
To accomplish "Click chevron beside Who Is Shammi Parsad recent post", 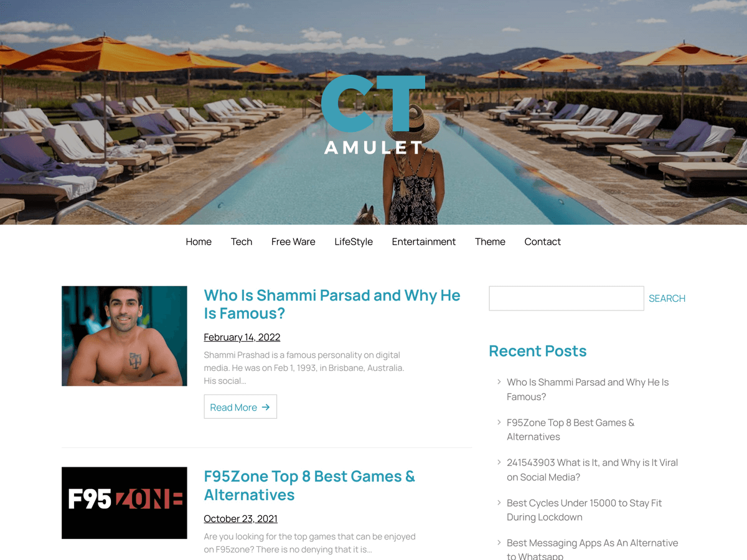I will click(499, 382).
